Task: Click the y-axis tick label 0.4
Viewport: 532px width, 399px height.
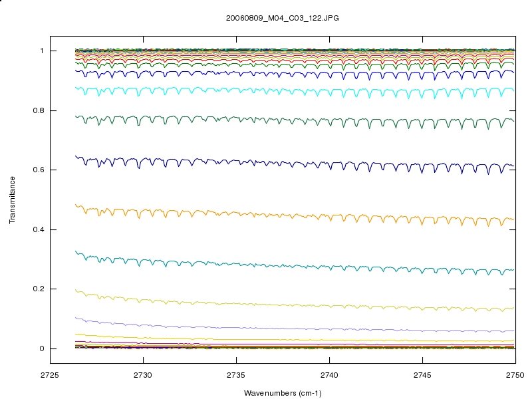Action: coord(39,229)
